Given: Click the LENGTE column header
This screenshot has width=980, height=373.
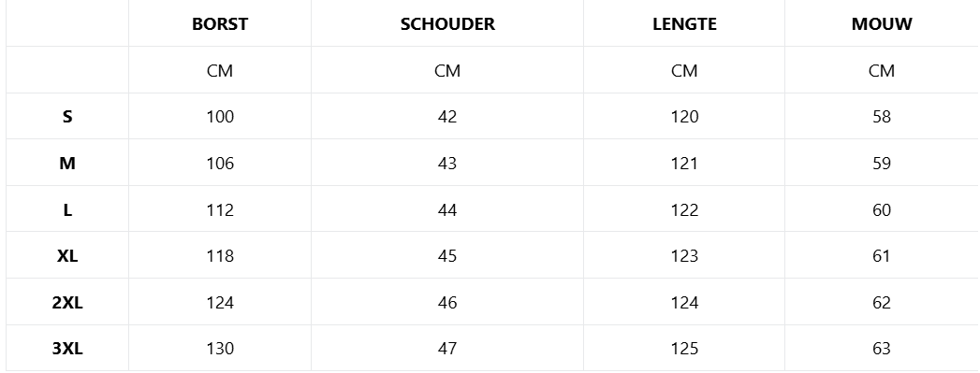Looking at the screenshot, I should (684, 23).
